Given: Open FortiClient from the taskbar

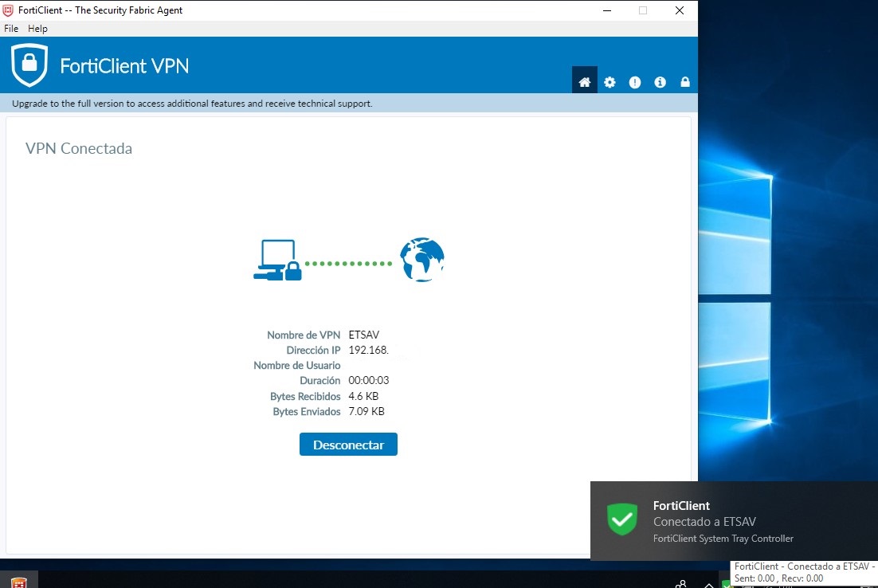Looking at the screenshot, I should [18, 582].
